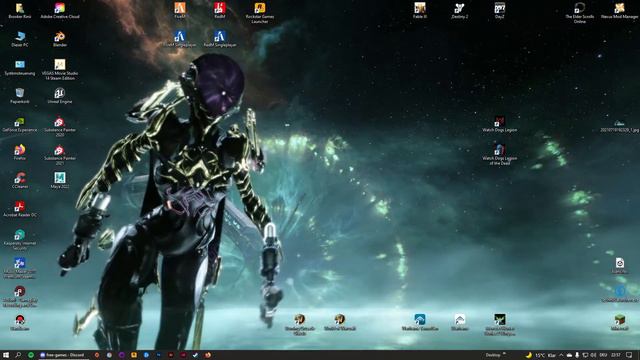Open the CCleaner shortcut
The image size is (640, 360).
[x=20, y=180]
